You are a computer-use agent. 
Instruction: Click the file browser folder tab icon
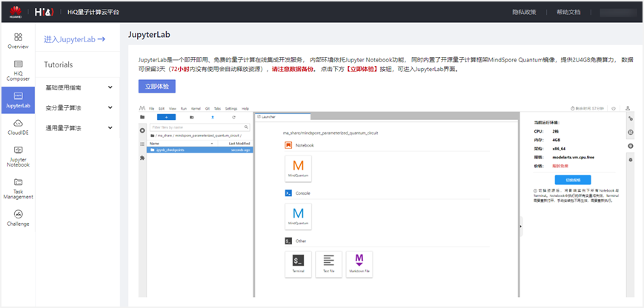click(142, 117)
